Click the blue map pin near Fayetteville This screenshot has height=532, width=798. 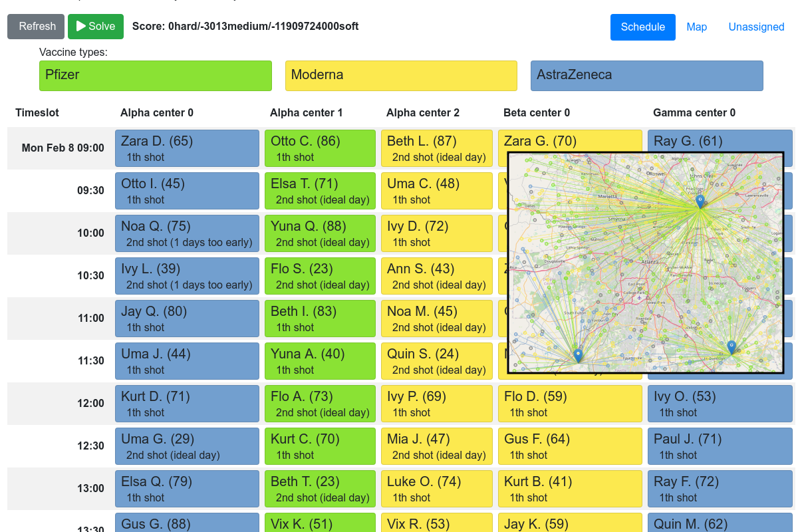coord(578,355)
